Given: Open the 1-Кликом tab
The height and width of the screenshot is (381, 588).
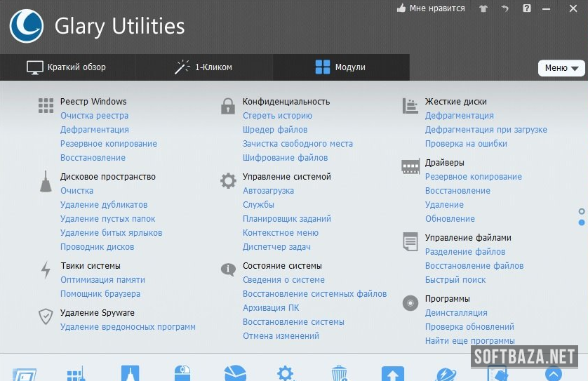Looking at the screenshot, I should point(203,67).
